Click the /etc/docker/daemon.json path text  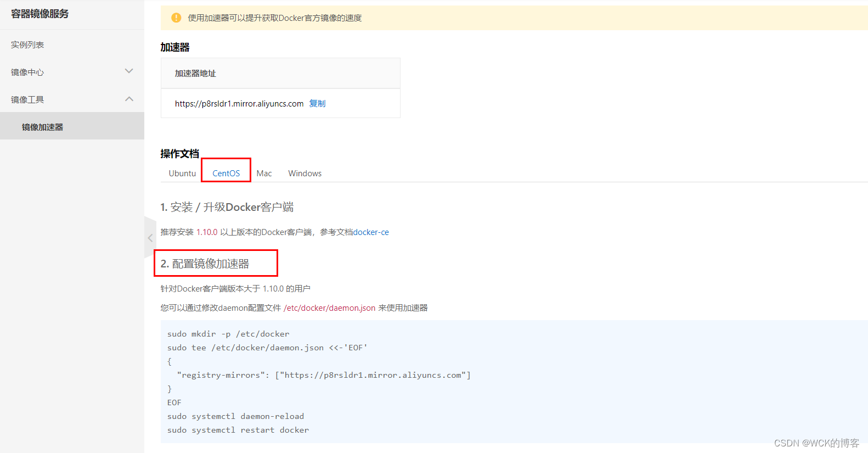pyautogui.click(x=329, y=308)
